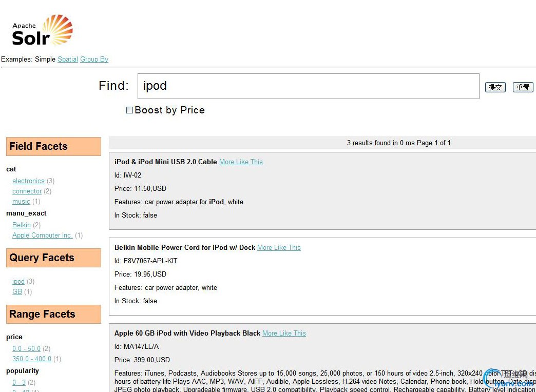Open More Like This for Belkin Power Cord
The height and width of the screenshot is (392, 536).
(x=279, y=247)
